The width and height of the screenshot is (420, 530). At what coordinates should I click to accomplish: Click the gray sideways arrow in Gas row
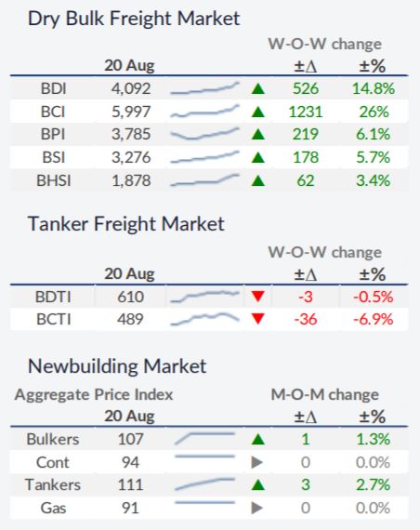257,508
